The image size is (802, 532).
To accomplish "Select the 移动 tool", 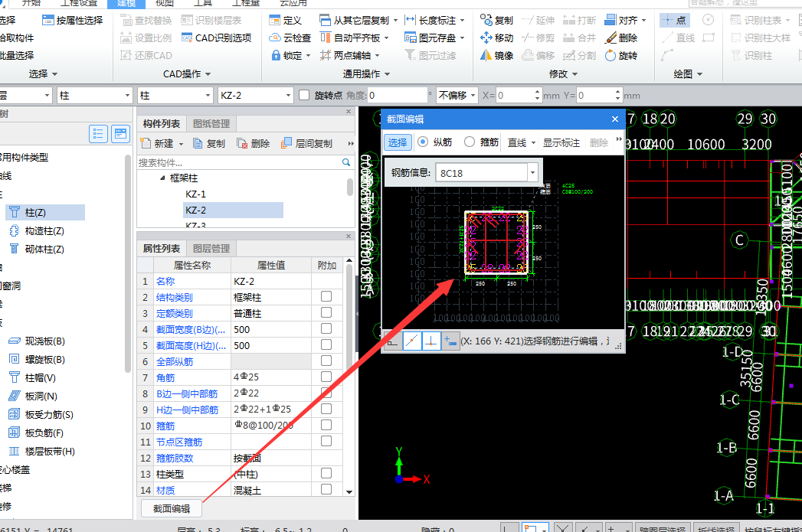I will (x=496, y=38).
